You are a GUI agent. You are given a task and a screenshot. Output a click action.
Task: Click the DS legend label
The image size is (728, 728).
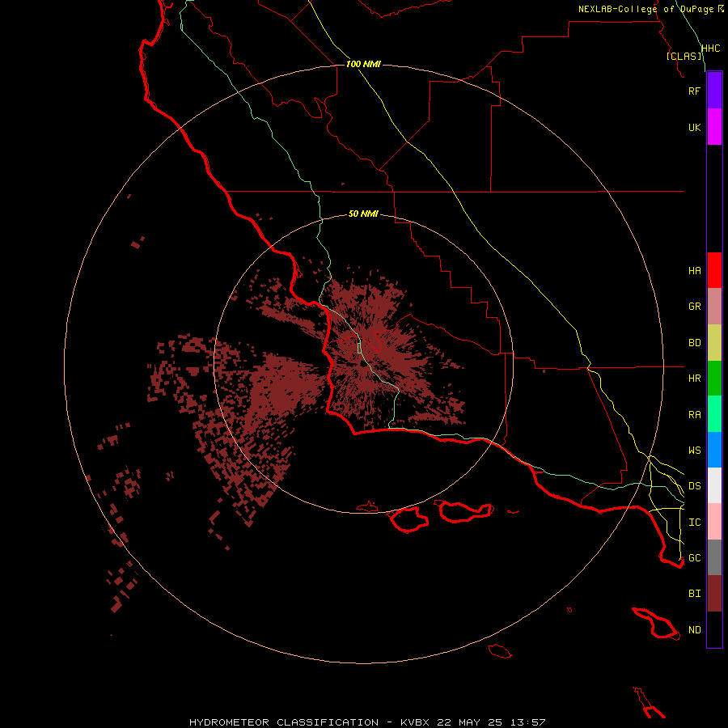coord(694,486)
